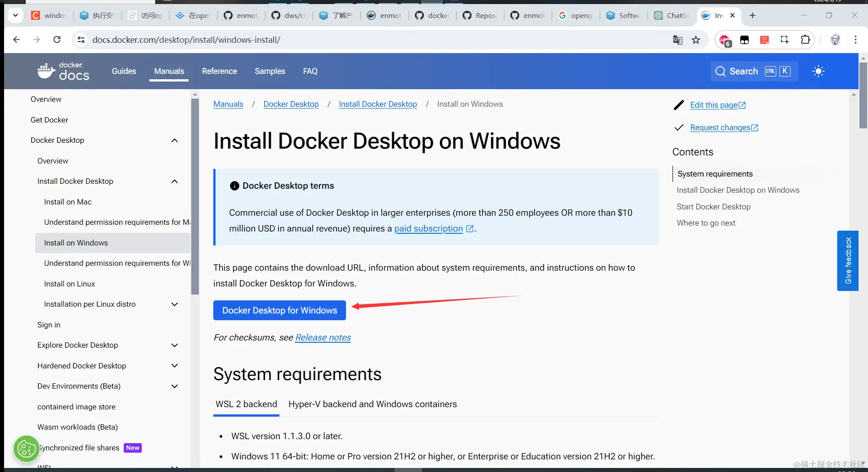Switch to the ChatG browser tab
The height and width of the screenshot is (472, 868).
pyautogui.click(x=672, y=15)
